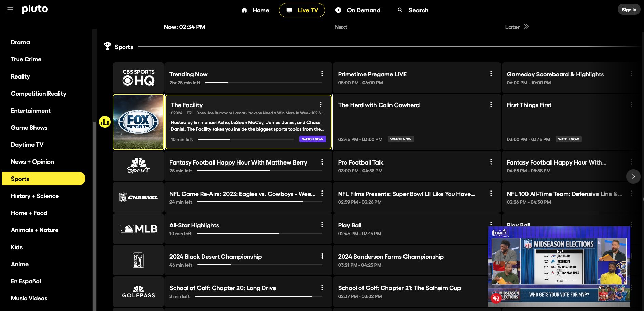Click the Pluto TV logo
This screenshot has width=644, height=311.
35,9
